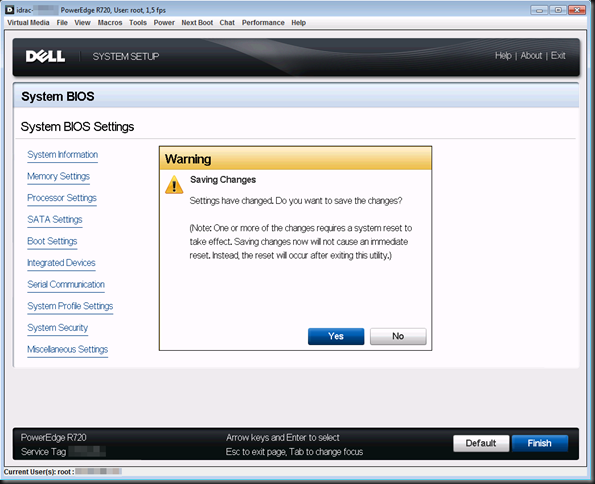Open the Next Boot menu
Viewport: 595px width, 484px height.
click(x=197, y=23)
